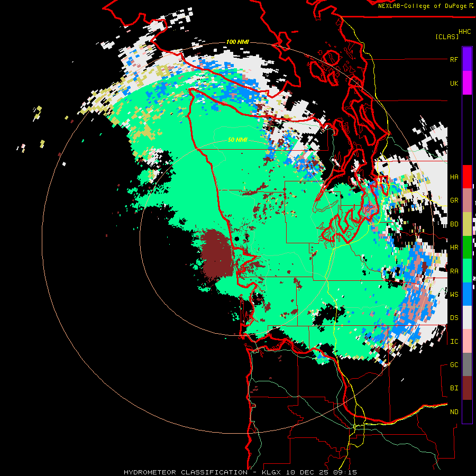The height and width of the screenshot is (476, 476).
Task: Click the WS legend label
Action: 454,295
